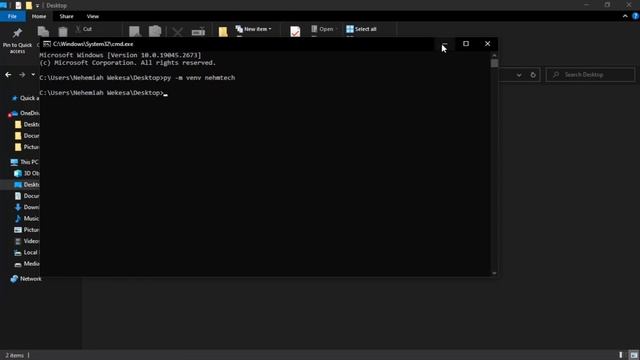Open the File menu in File Explorer
This screenshot has width=640, height=360.
tap(12, 16)
